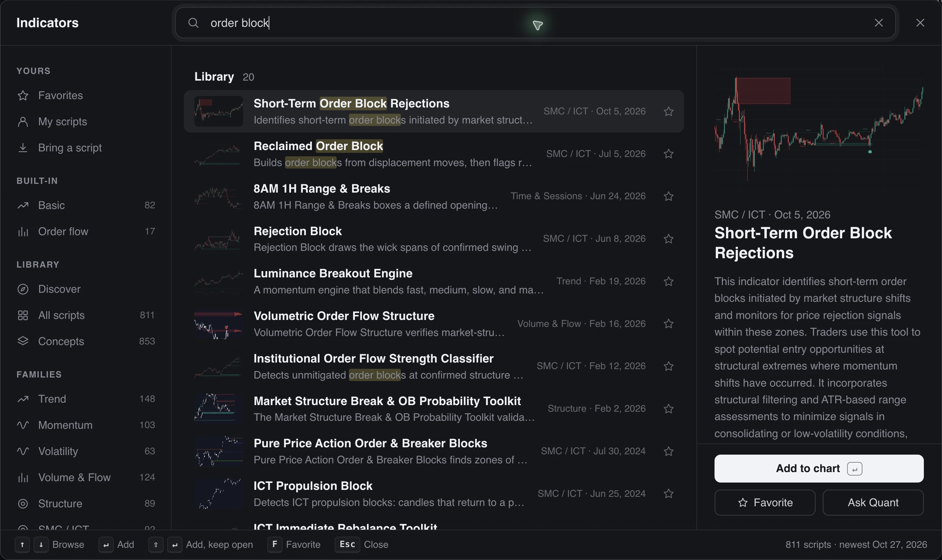This screenshot has width=942, height=560.
Task: Select Short-Term Order Block Rejections result
Action: [x=434, y=111]
